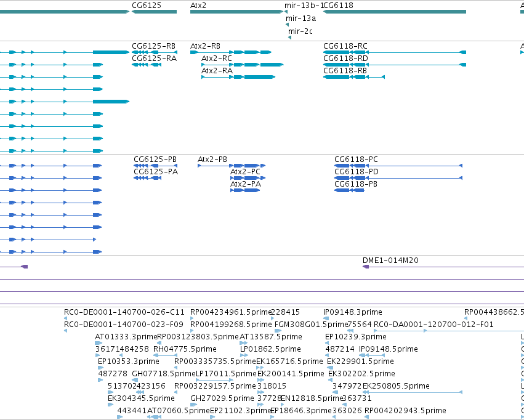Screen dimensions: 524x420
Task: Select the EP18646.3prime EST label
Action: point(300,411)
